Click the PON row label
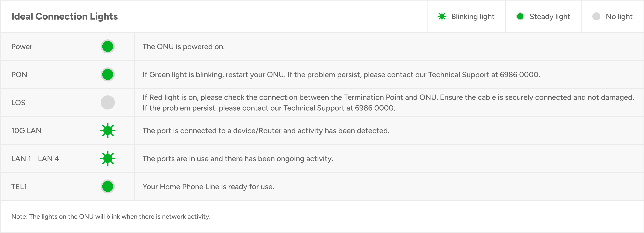This screenshot has width=644, height=233. click(19, 75)
